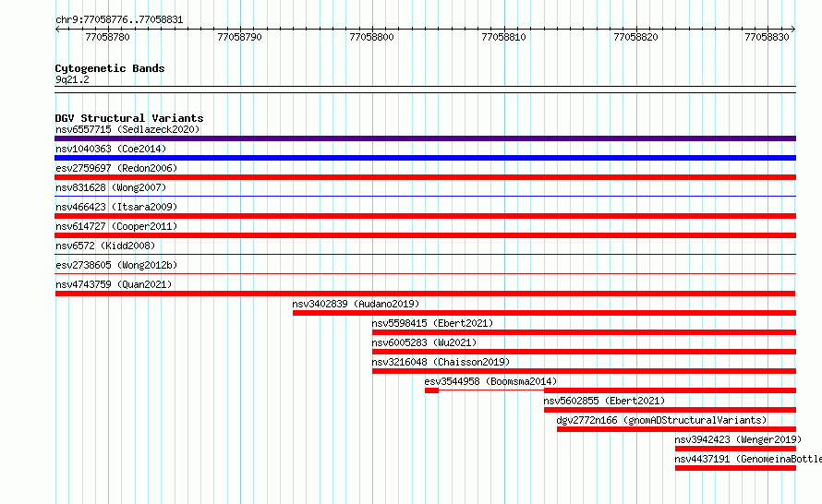
Task: Select the red nsv3216048 Chaisson2019 bar
Action: tap(584, 371)
